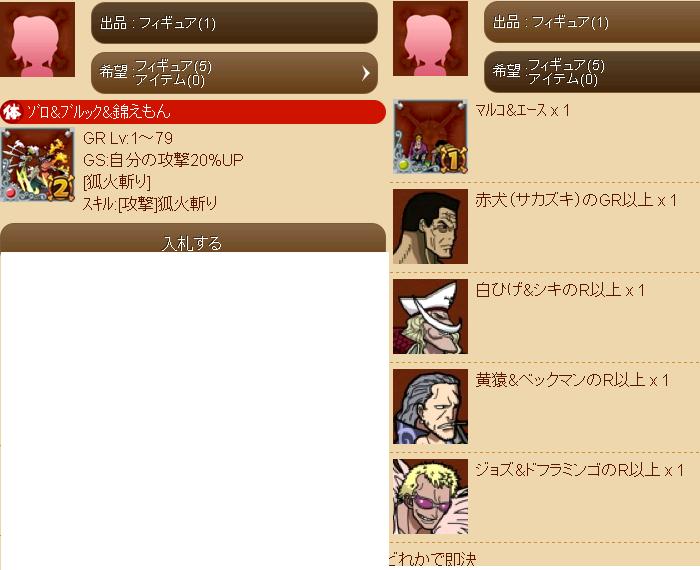The width and height of the screenshot is (700, 570).
Task: Click the red 体 badge icon
Action: (12, 112)
